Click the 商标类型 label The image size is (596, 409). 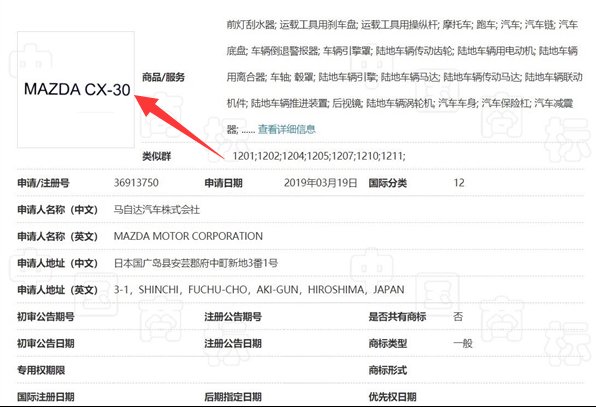coord(388,343)
